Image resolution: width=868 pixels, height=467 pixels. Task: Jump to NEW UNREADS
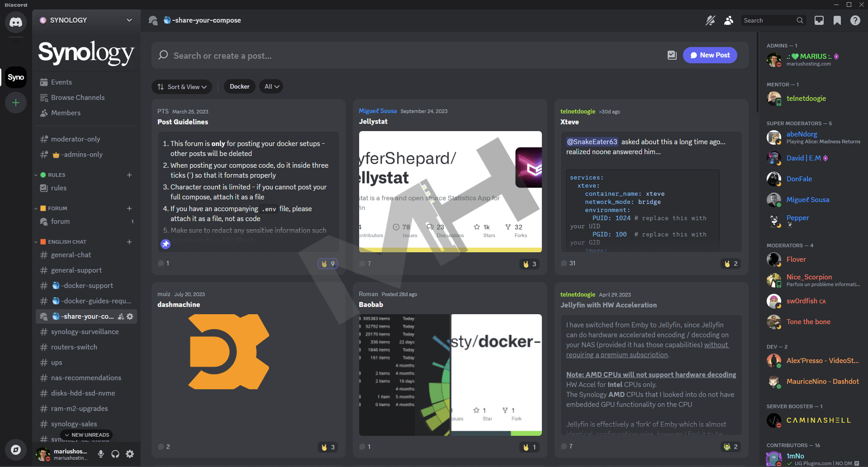(87, 435)
